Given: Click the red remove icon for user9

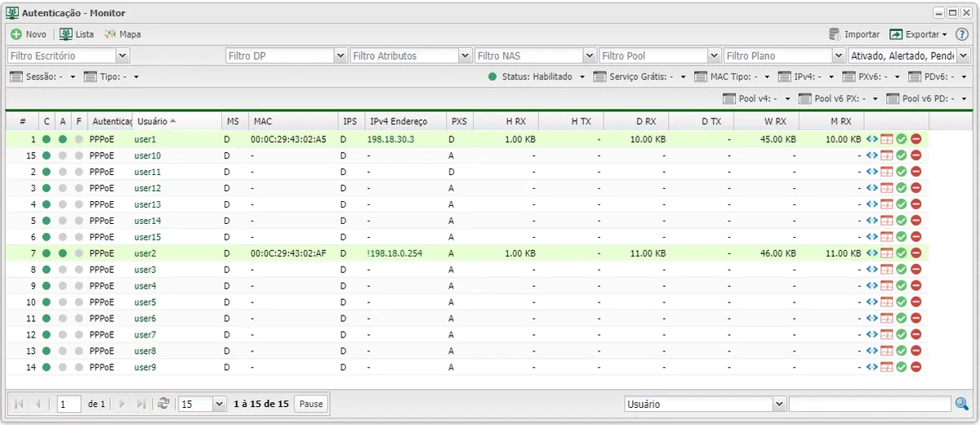Looking at the screenshot, I should (916, 367).
